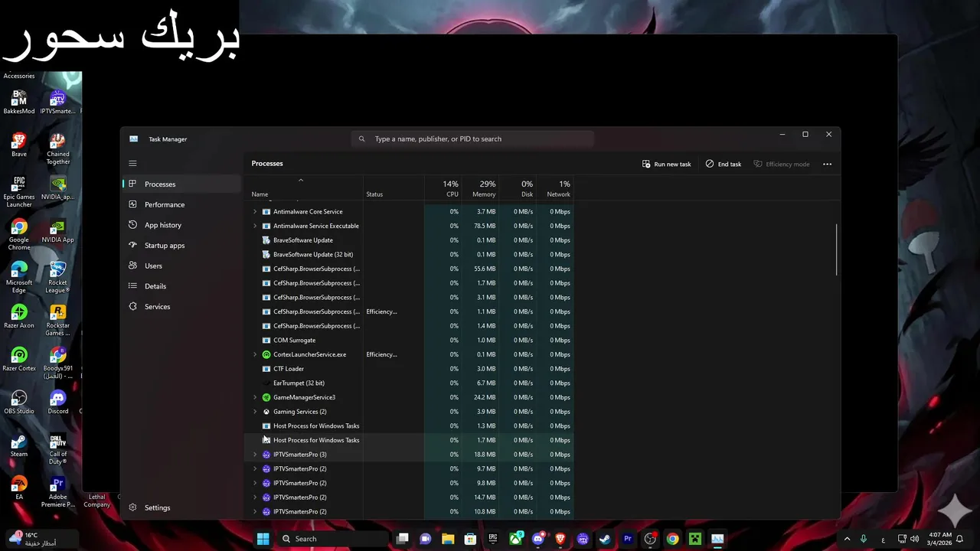
Task: Select the EA desktop icon
Action: pyautogui.click(x=19, y=488)
